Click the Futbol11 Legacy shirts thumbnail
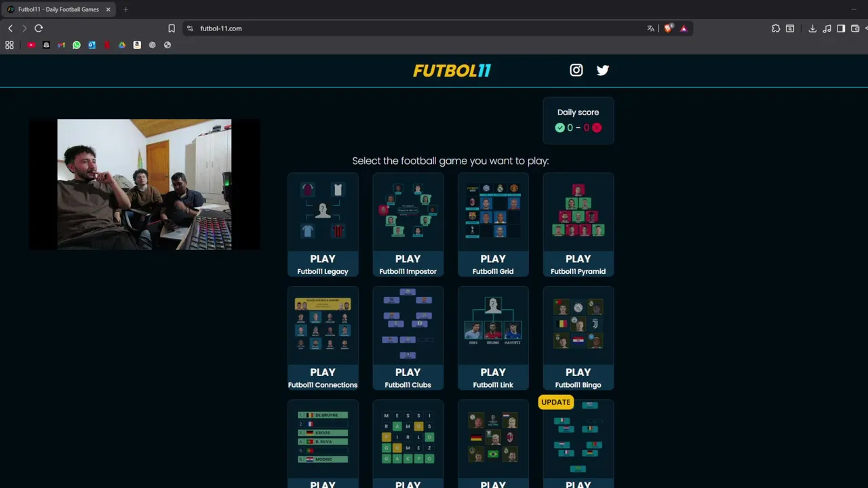This screenshot has height=488, width=868. coord(323,212)
